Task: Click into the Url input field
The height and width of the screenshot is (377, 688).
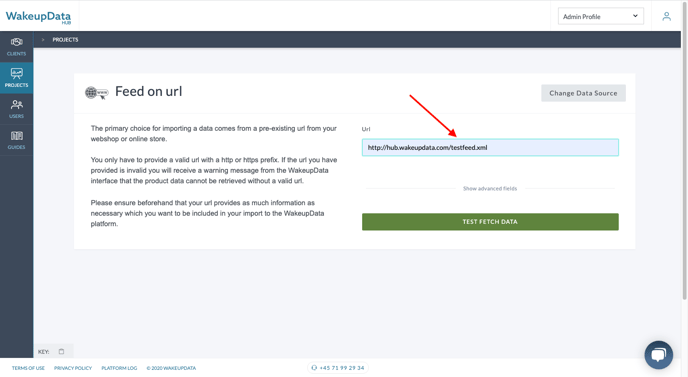Action: tap(490, 147)
